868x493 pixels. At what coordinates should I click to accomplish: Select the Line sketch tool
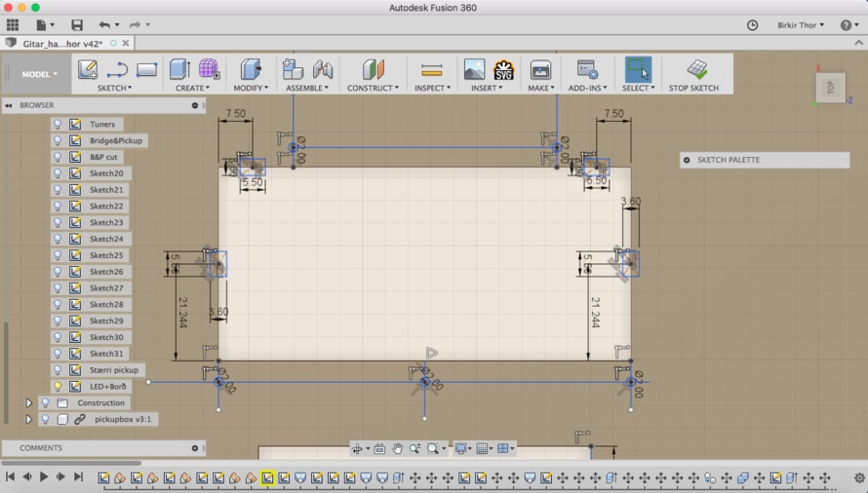click(x=117, y=70)
